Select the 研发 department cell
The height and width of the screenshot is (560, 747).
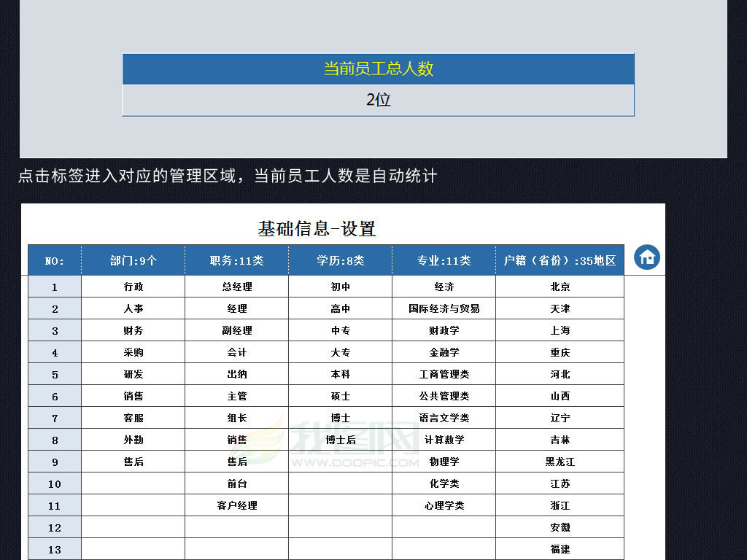tap(133, 374)
